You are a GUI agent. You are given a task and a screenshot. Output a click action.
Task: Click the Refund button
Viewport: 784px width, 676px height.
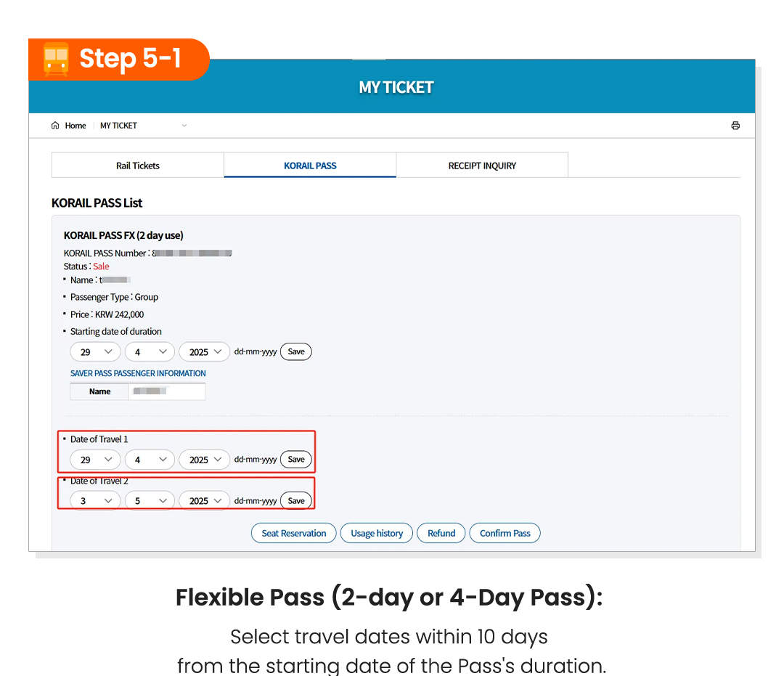(x=441, y=532)
